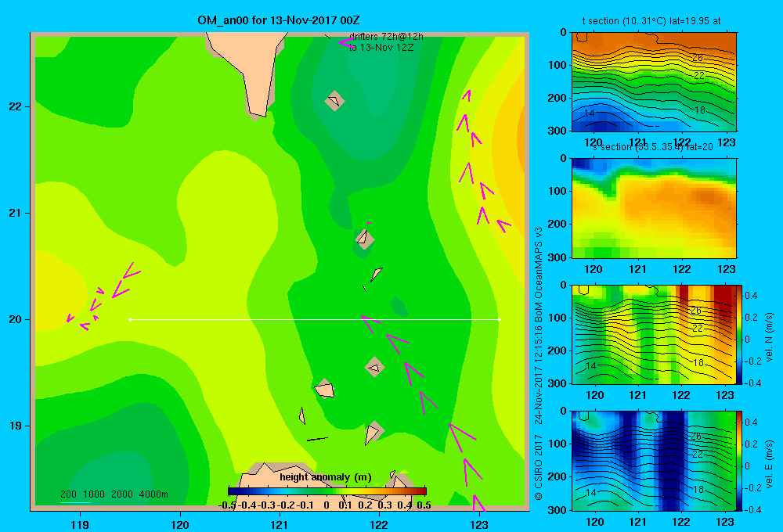Click the vertical CSIRO BoM OceanMAPS v3 credit text
The image size is (783, 532).
[x=539, y=364]
